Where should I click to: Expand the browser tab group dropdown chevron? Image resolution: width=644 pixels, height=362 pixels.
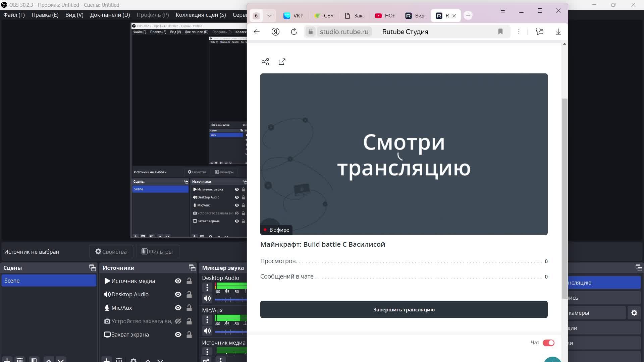[x=269, y=15]
